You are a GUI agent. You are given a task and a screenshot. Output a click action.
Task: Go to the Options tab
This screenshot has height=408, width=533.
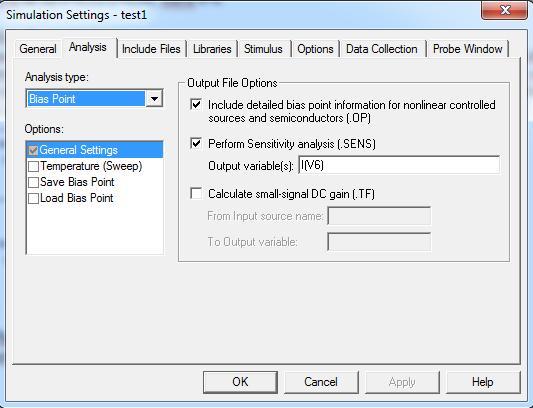point(315,49)
